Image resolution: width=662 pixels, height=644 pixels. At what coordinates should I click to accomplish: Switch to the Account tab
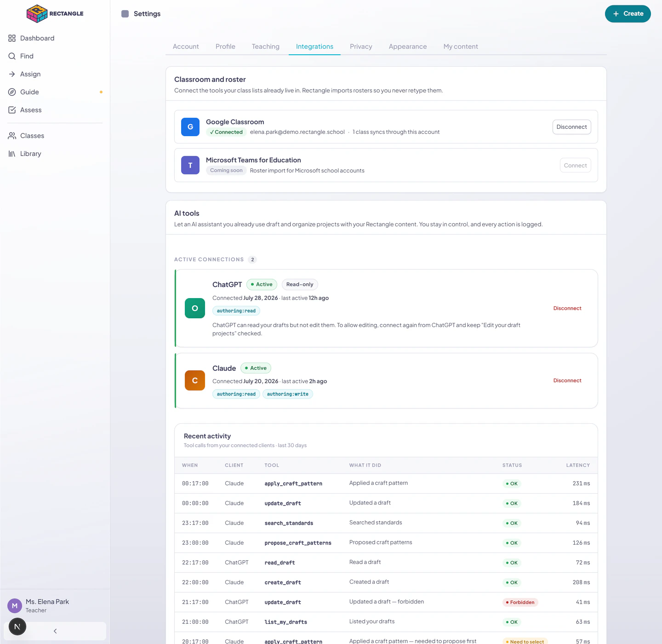point(186,46)
